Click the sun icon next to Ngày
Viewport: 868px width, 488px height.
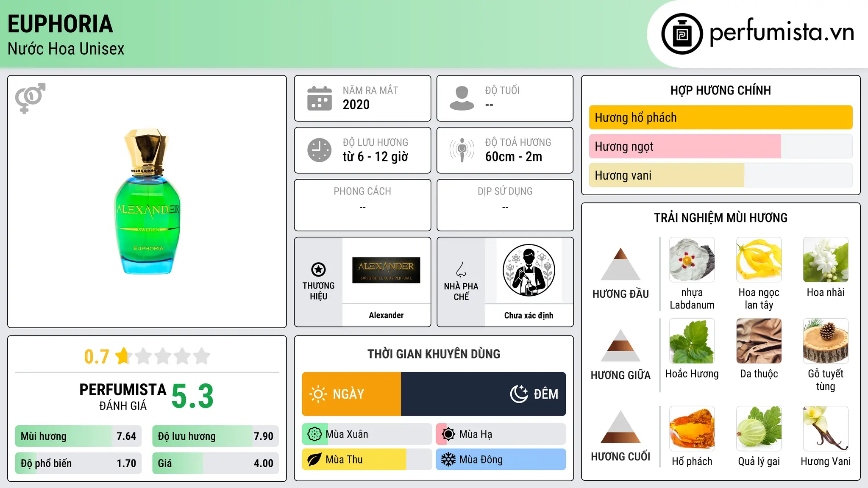coord(318,394)
